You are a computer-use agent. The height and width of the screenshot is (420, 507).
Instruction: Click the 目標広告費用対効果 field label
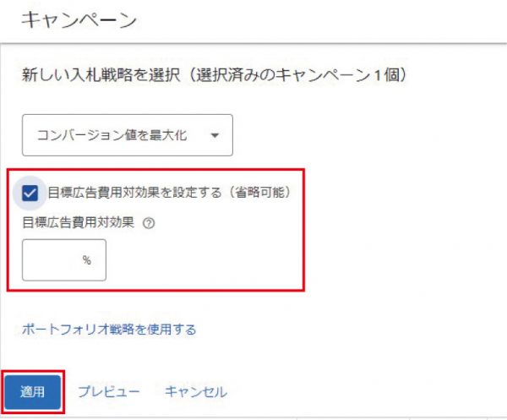(x=78, y=222)
